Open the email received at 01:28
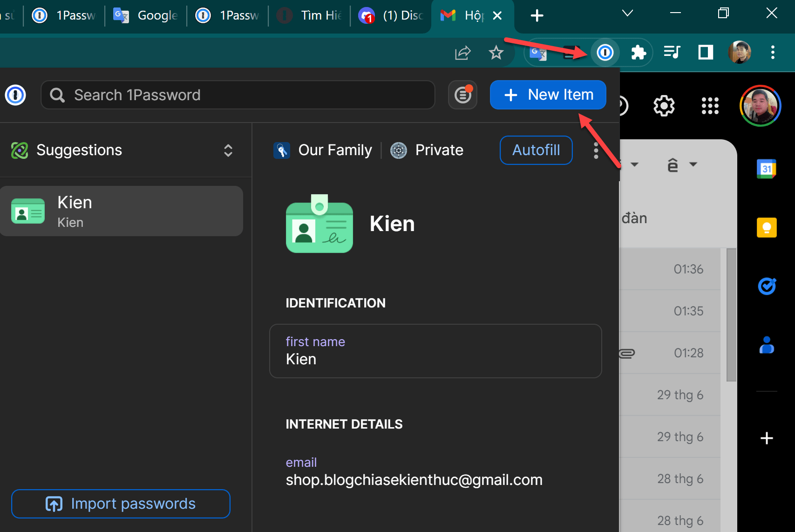Image resolution: width=795 pixels, height=532 pixels. coord(671,353)
